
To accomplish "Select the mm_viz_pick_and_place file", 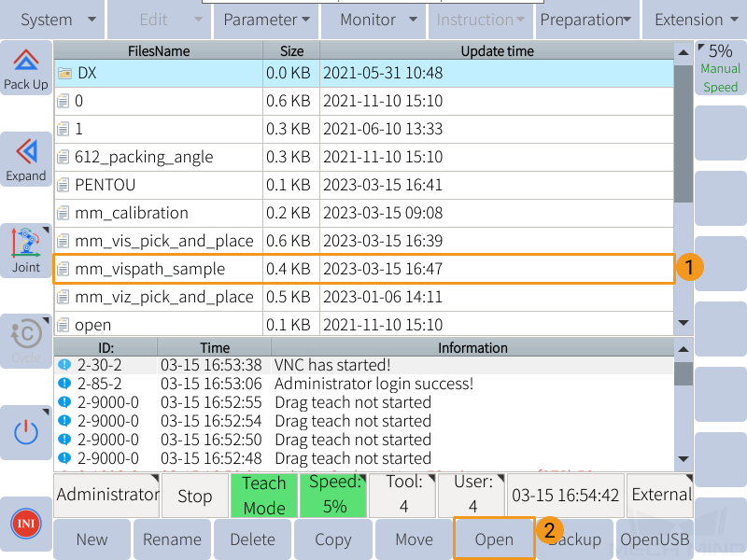I will coord(364,297).
